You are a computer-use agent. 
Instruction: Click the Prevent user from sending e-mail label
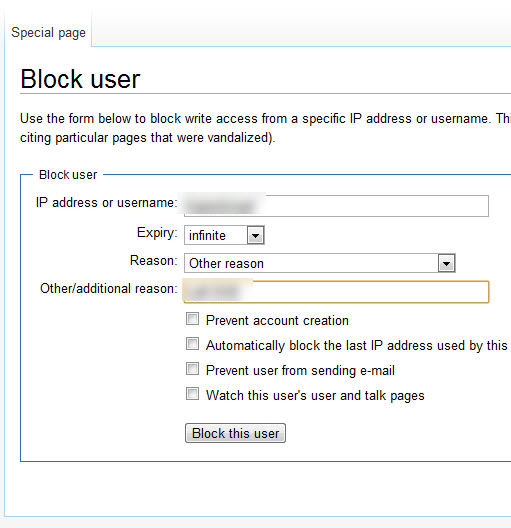tap(300, 370)
